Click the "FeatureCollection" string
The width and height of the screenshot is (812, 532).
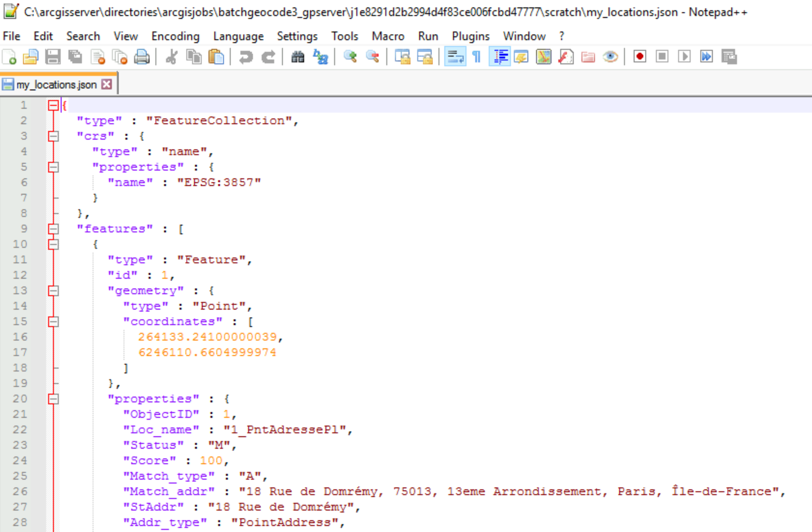coord(219,121)
